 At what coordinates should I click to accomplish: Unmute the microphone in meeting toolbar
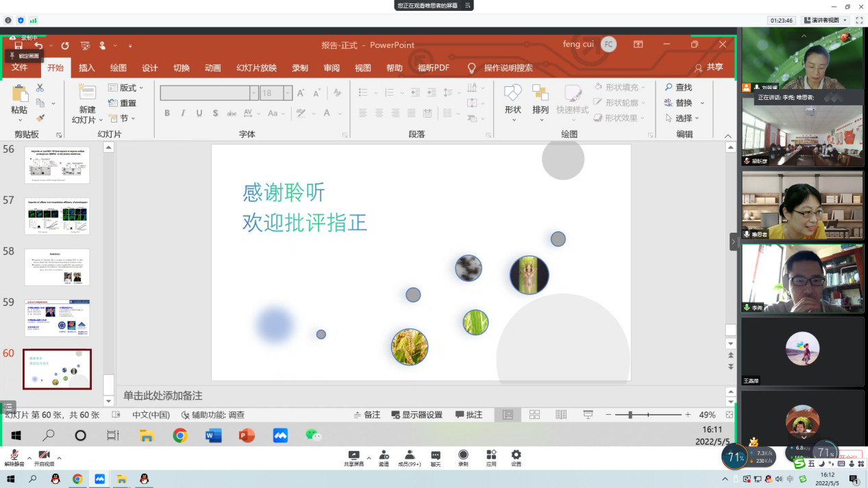pos(14,456)
